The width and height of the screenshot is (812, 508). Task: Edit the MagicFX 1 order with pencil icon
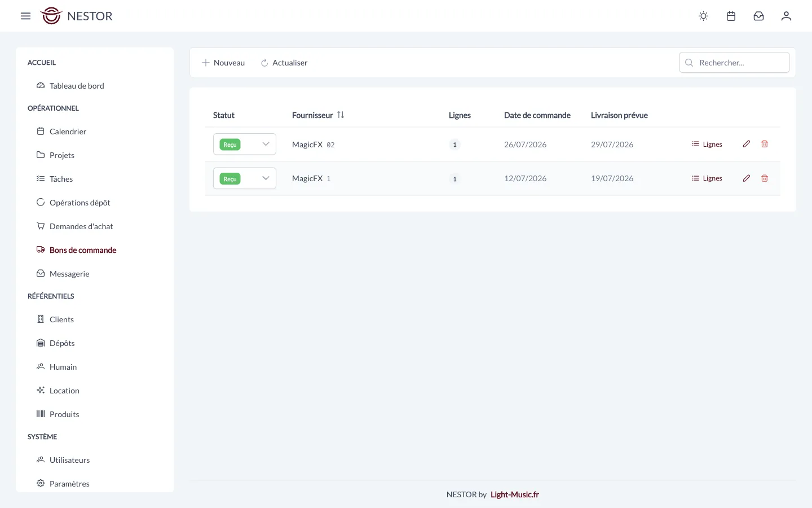pos(746,178)
